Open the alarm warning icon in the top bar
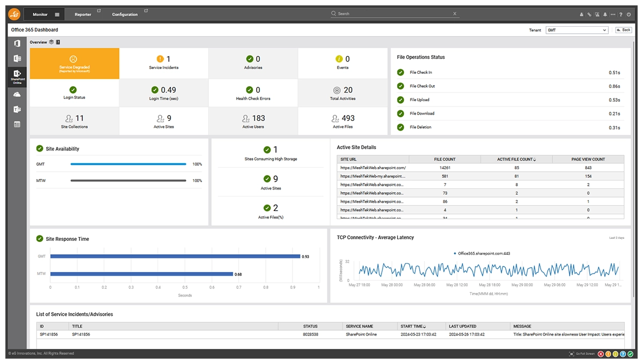 point(597,14)
